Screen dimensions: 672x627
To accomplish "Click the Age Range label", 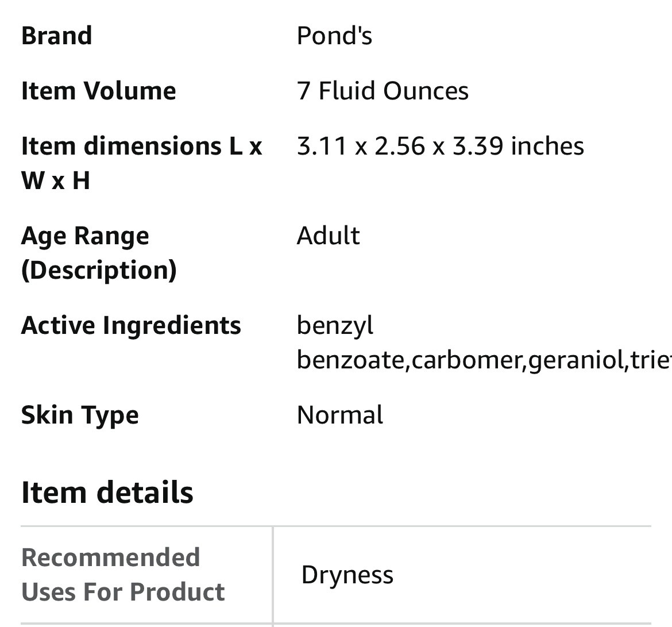I will coord(85,236).
